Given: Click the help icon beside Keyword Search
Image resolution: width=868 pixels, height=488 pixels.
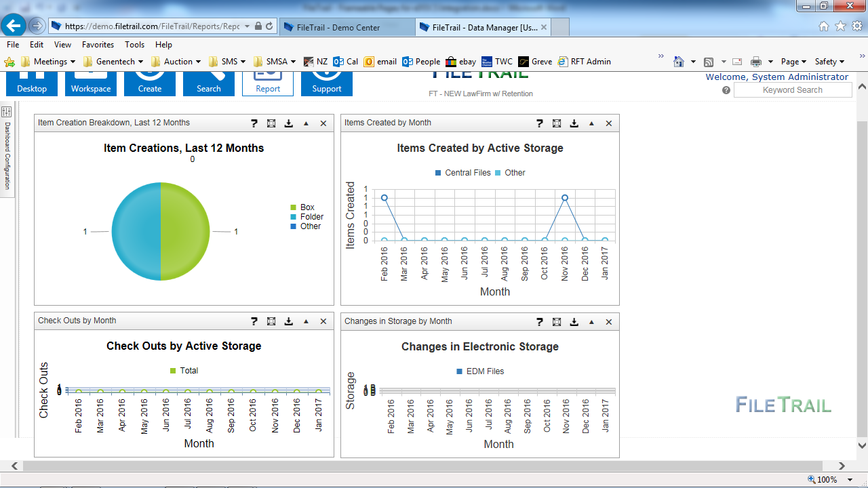Looking at the screenshot, I should pos(726,90).
